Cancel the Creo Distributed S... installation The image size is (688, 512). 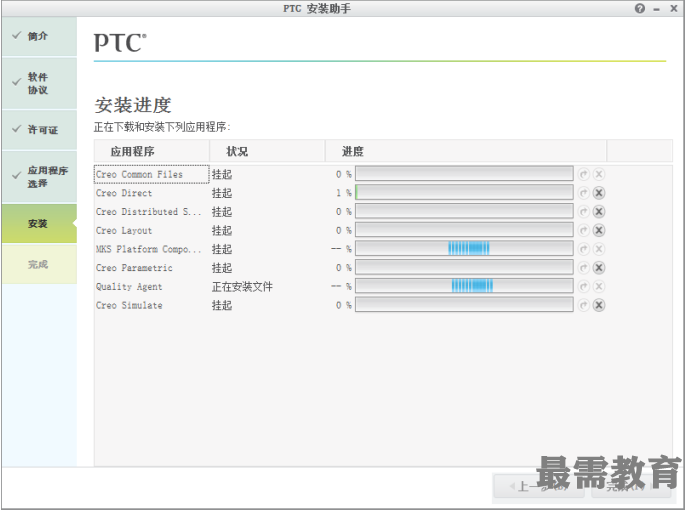[598, 212]
